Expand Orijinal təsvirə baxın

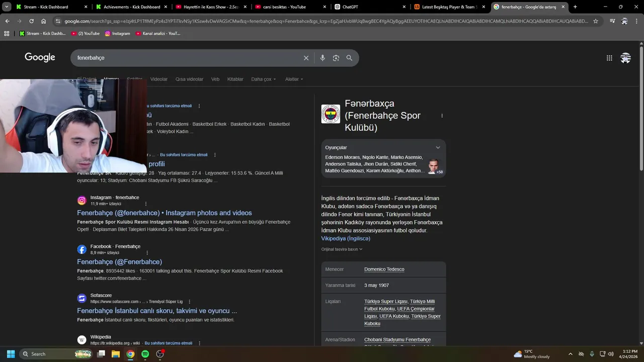(342, 249)
